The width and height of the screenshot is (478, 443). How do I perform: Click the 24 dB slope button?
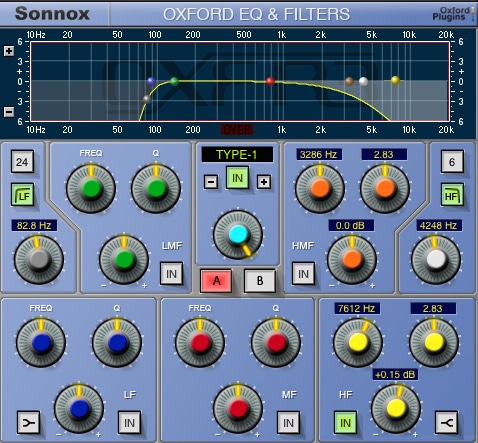click(x=22, y=162)
